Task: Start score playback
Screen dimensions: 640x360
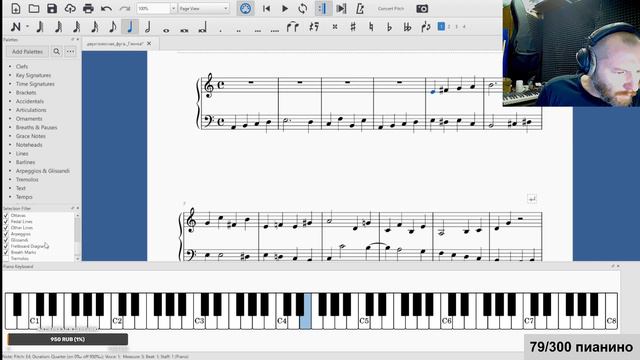Action: point(285,9)
